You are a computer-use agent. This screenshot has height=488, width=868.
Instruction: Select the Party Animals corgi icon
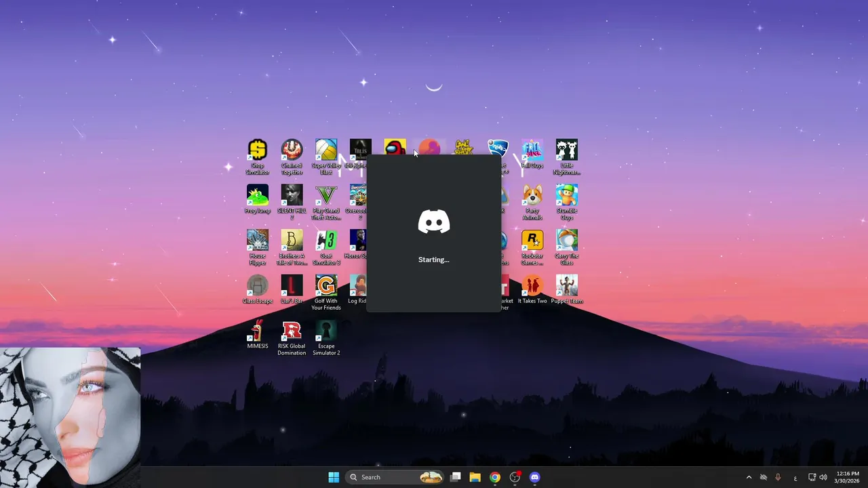[x=532, y=202]
